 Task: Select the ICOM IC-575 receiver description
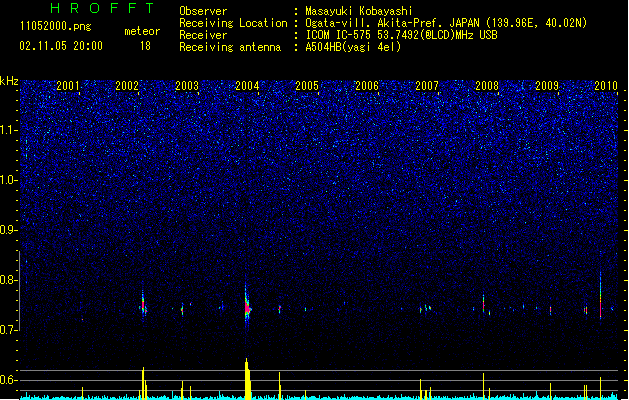pyautogui.click(x=402, y=35)
